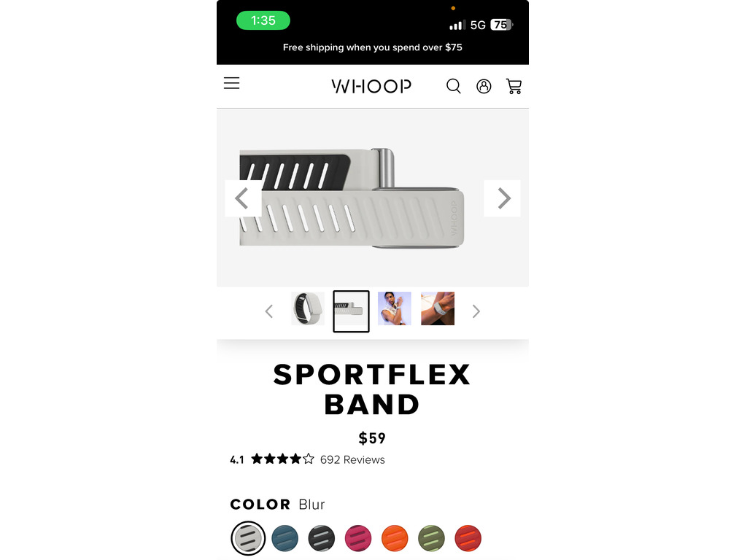The width and height of the screenshot is (747, 560).
Task: Select the wrist close-up thumbnail
Action: pyautogui.click(x=438, y=308)
